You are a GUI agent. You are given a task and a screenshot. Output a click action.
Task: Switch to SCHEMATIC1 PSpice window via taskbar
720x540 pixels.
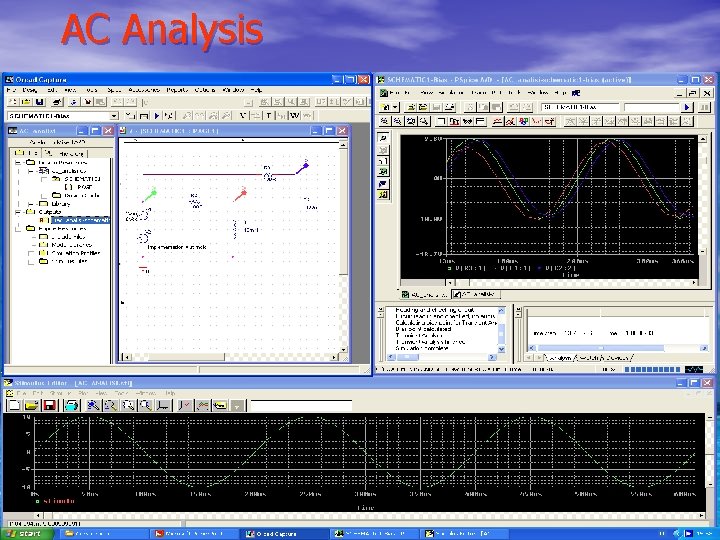pyautogui.click(x=373, y=534)
